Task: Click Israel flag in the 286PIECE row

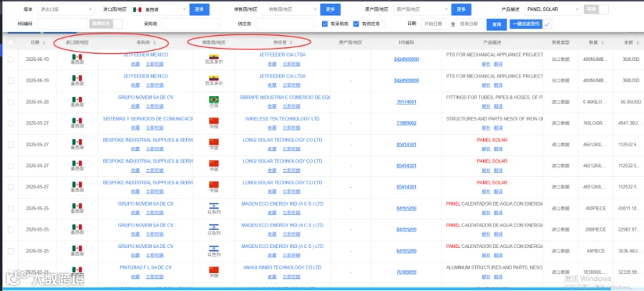Action: tap(213, 227)
